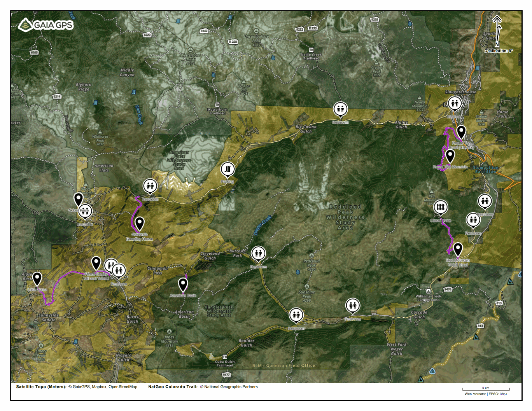
Task: Click the Williams Creek Campground symbol
Action: [x=428, y=291]
